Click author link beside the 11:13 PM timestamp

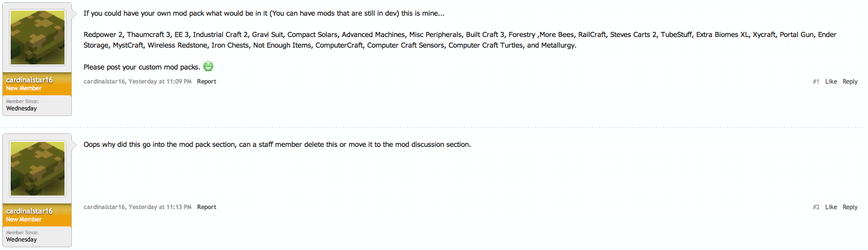[x=105, y=207]
